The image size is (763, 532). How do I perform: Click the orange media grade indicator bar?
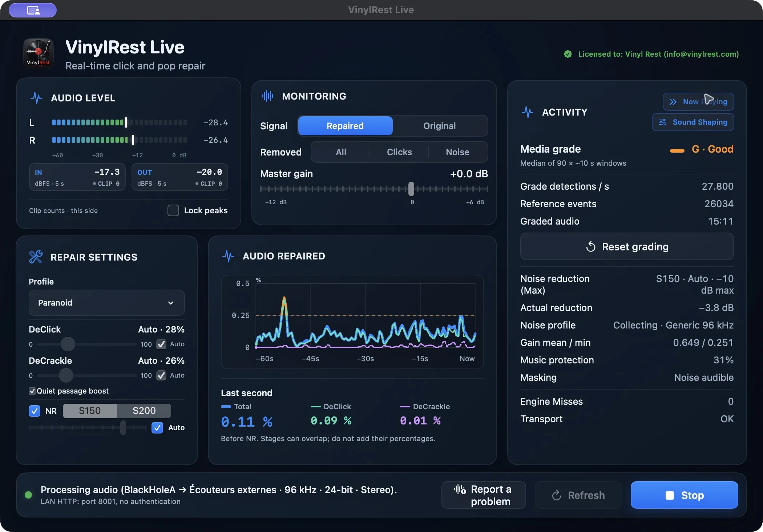point(677,150)
